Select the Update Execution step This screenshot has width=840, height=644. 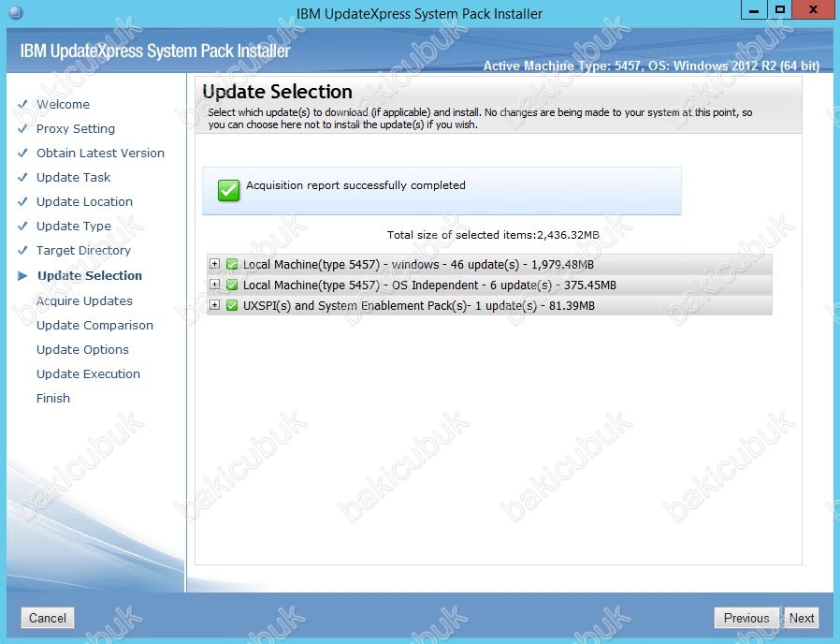tap(88, 373)
